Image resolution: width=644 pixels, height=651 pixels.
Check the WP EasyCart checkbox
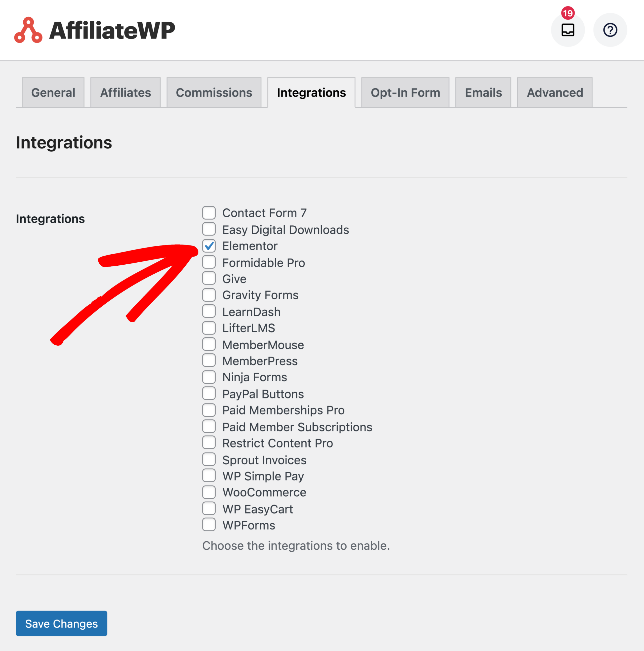click(x=209, y=508)
